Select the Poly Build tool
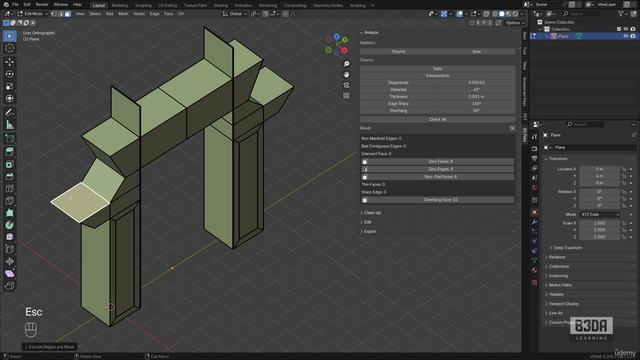Image resolution: width=640 pixels, height=360 pixels. 10,213
